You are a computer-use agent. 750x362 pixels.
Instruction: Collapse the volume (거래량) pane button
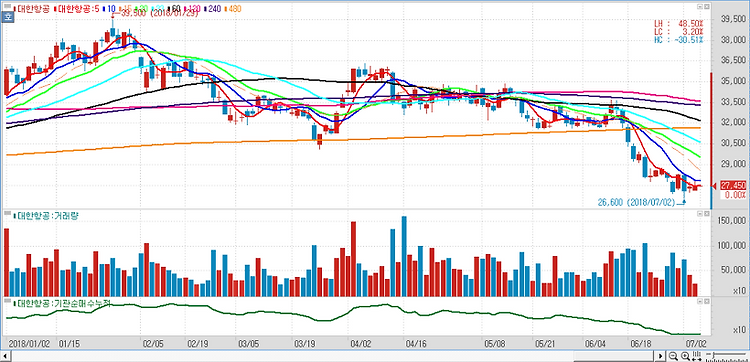pyautogui.click(x=699, y=214)
